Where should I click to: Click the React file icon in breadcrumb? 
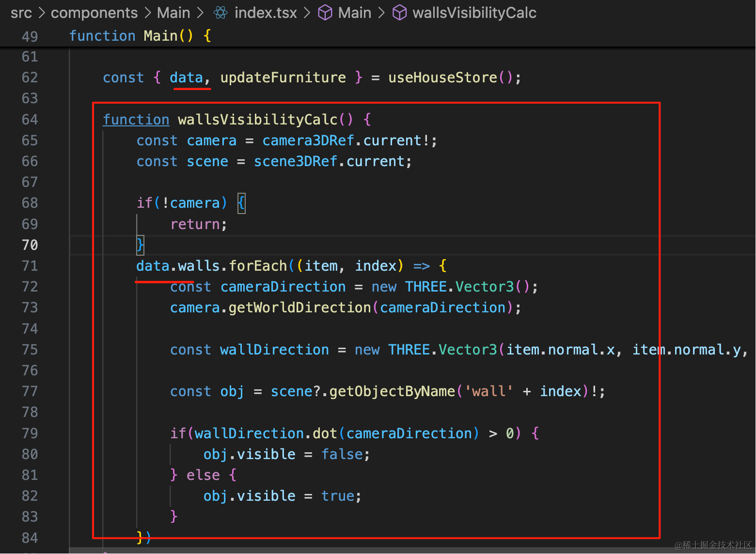(x=220, y=13)
